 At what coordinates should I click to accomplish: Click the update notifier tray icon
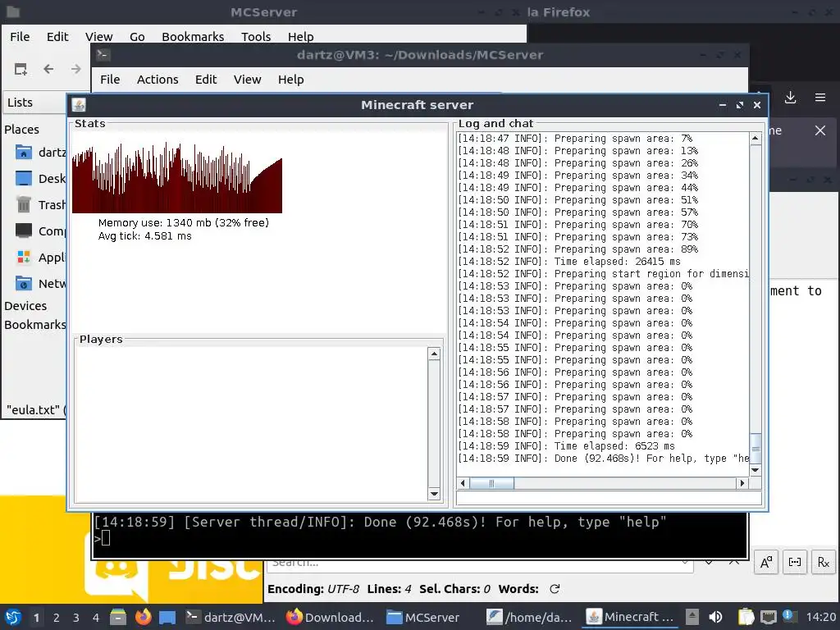787,615
